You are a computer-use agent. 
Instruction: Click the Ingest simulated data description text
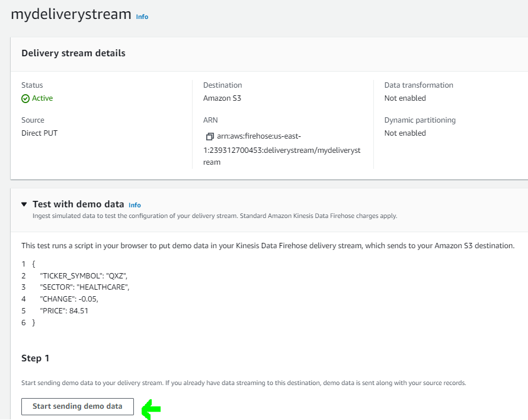215,216
